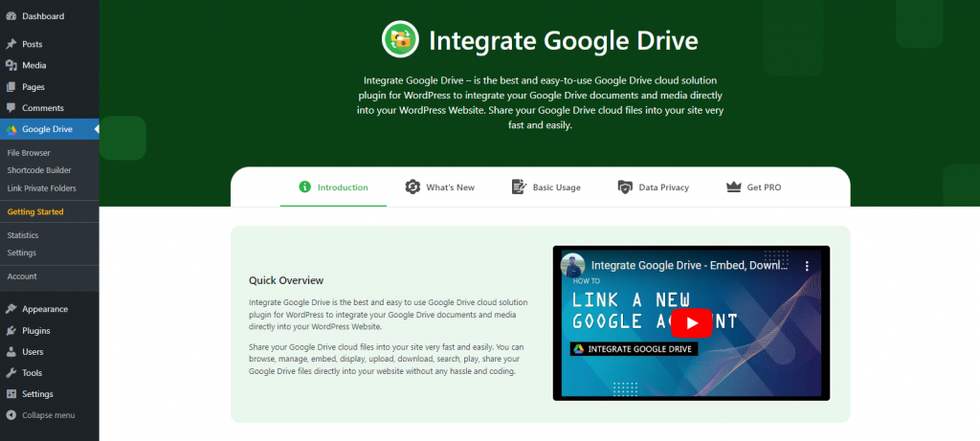Image resolution: width=980 pixels, height=441 pixels.
Task: Click the Get PRO crown icon
Action: coord(733,187)
